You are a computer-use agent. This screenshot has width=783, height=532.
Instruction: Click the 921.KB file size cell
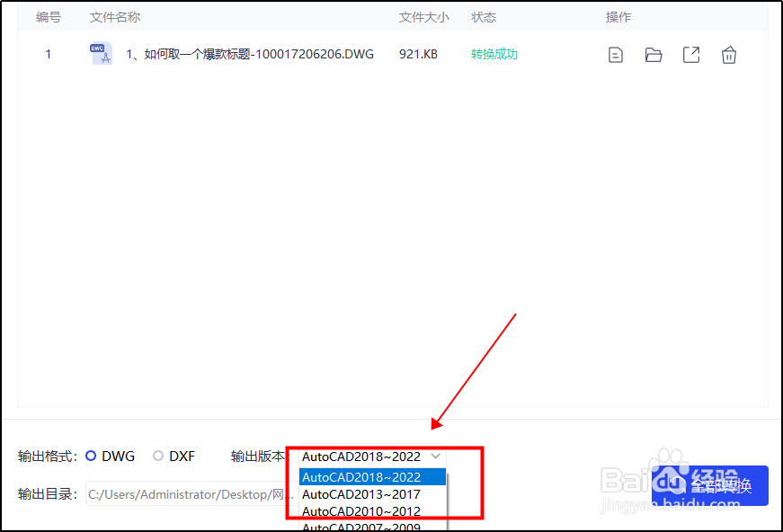click(x=418, y=54)
